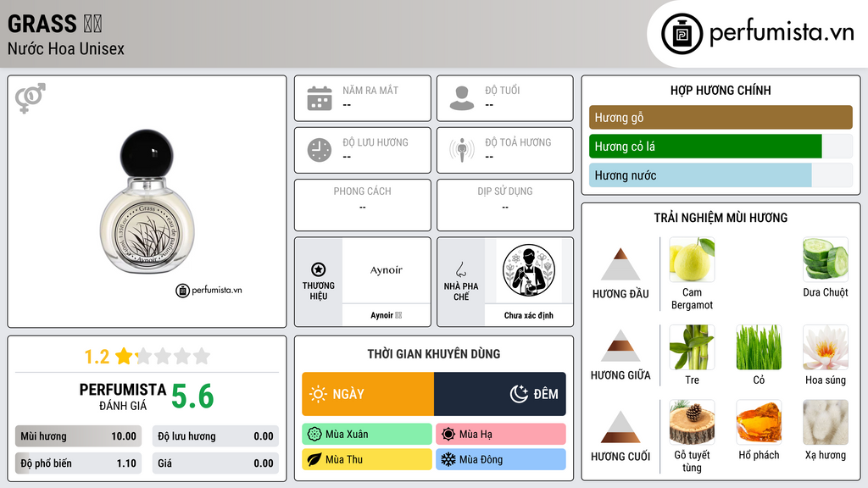This screenshot has width=868, height=488.
Task: Click the perfumista.vn watermark under the bottle
Action: 209,290
